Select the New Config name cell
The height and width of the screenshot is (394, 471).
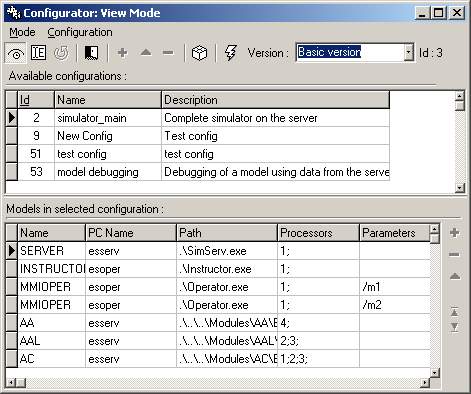coord(108,136)
